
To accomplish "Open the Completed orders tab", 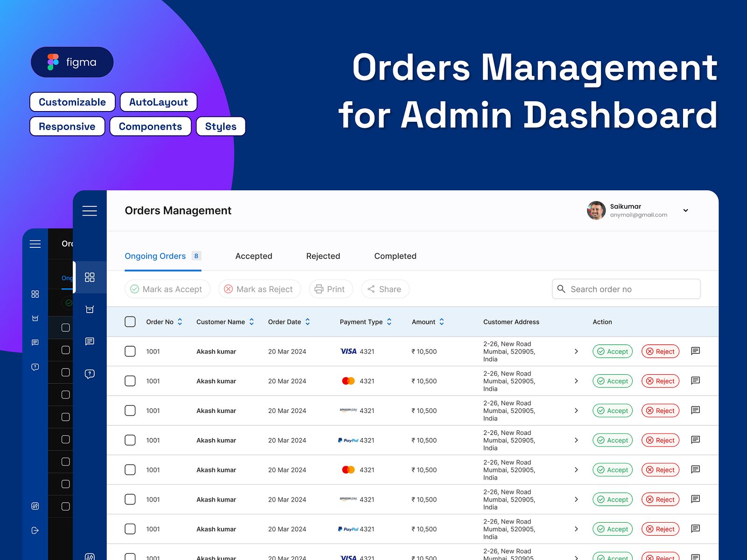I will point(395,256).
